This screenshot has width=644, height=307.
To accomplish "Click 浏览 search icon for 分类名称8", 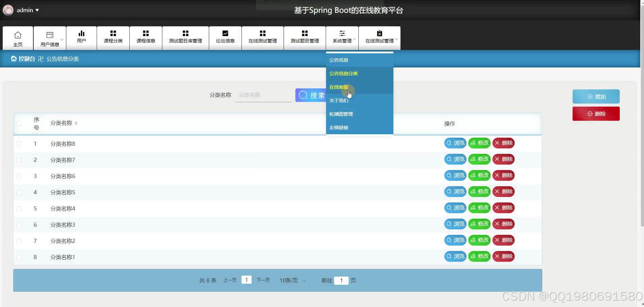I will [449, 143].
